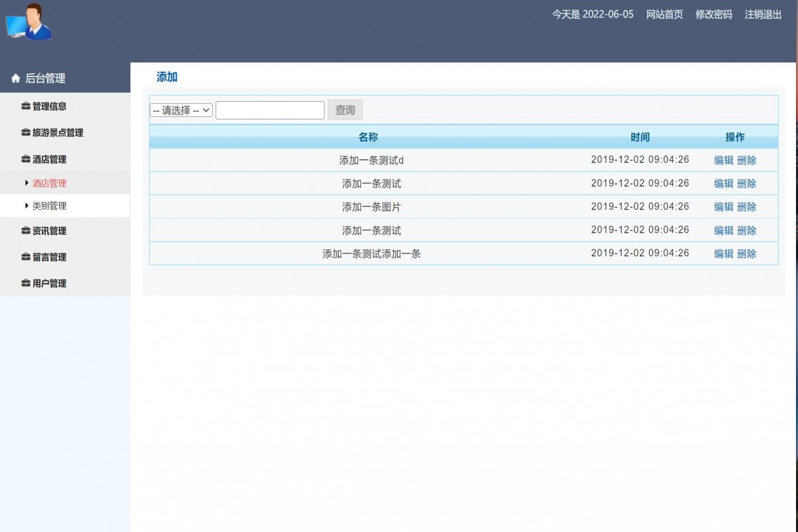Expand the 酒店管理 submenu arrow
798x532 pixels.
[x=26, y=183]
